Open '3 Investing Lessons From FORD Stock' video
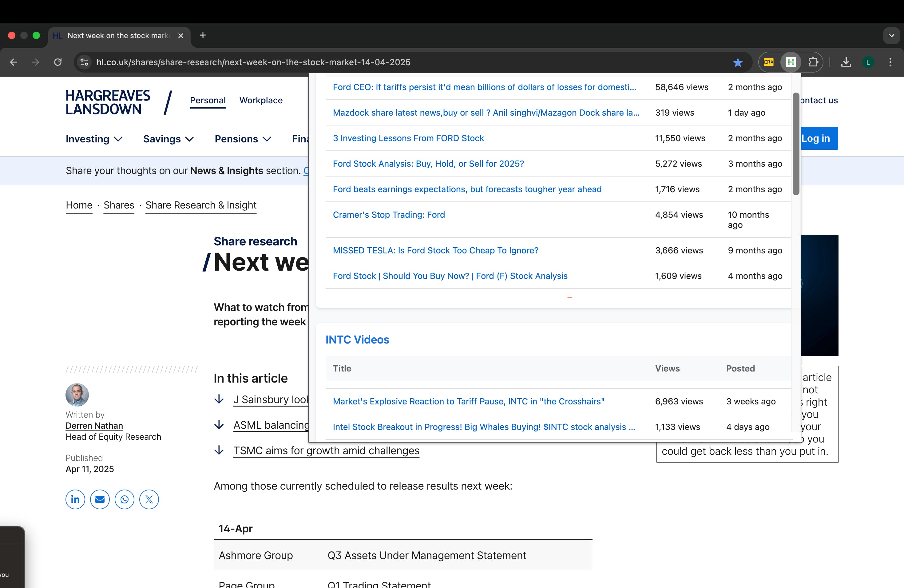Viewport: 904px width, 588px height. [408, 138]
